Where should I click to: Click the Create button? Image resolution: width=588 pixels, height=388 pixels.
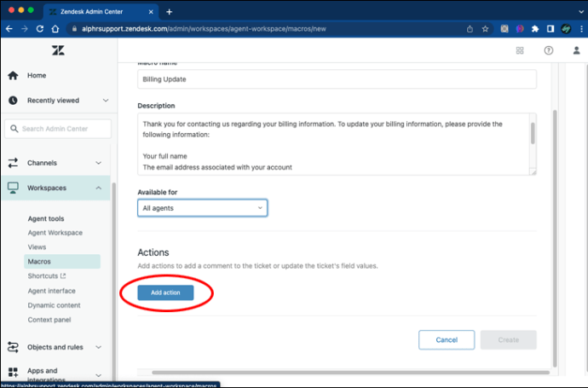pyautogui.click(x=509, y=340)
